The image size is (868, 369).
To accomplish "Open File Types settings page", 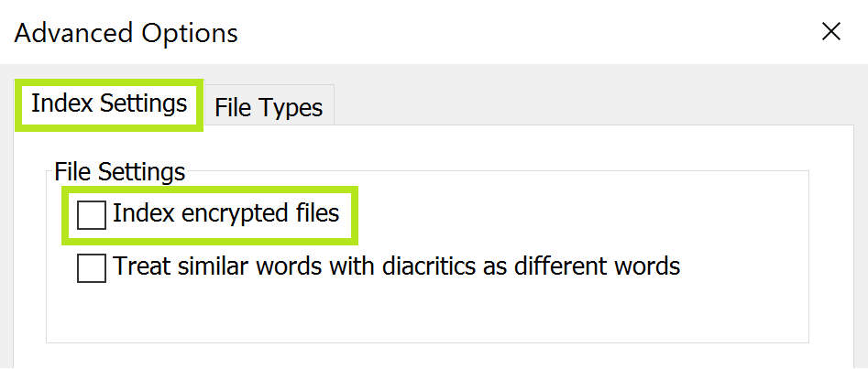I will coord(269,108).
